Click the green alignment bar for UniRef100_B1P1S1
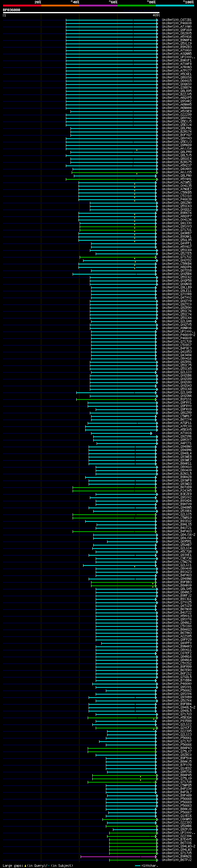 click(117, 399)
